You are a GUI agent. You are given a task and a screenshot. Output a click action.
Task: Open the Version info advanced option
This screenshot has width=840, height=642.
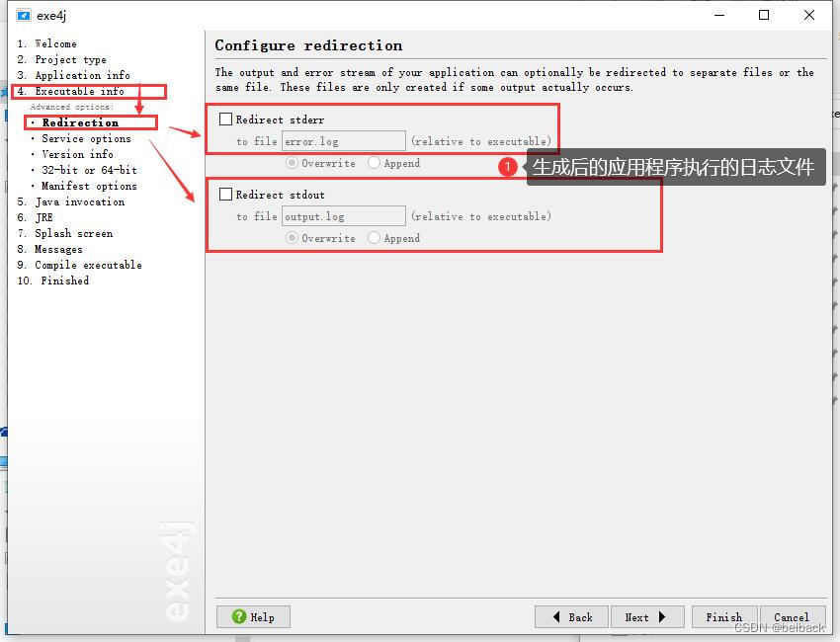(x=78, y=154)
